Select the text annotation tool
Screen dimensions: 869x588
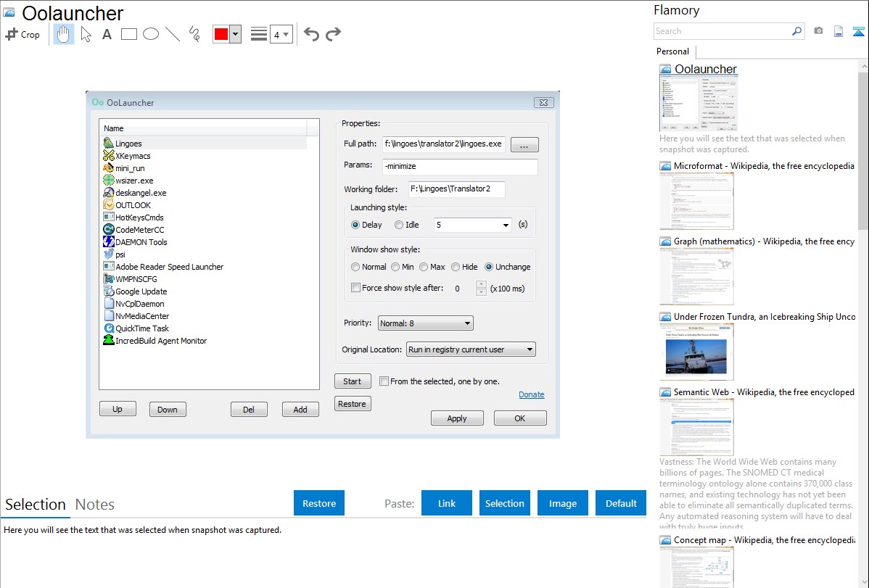[107, 34]
